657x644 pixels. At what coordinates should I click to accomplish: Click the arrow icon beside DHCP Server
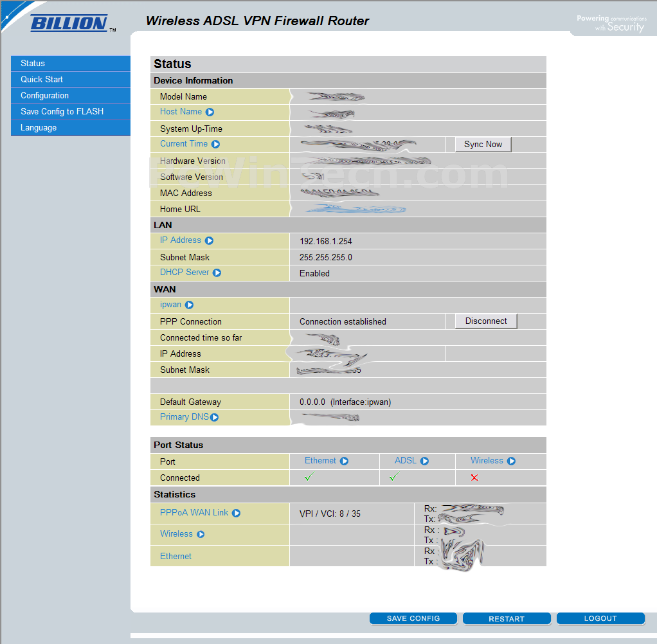coord(217,273)
